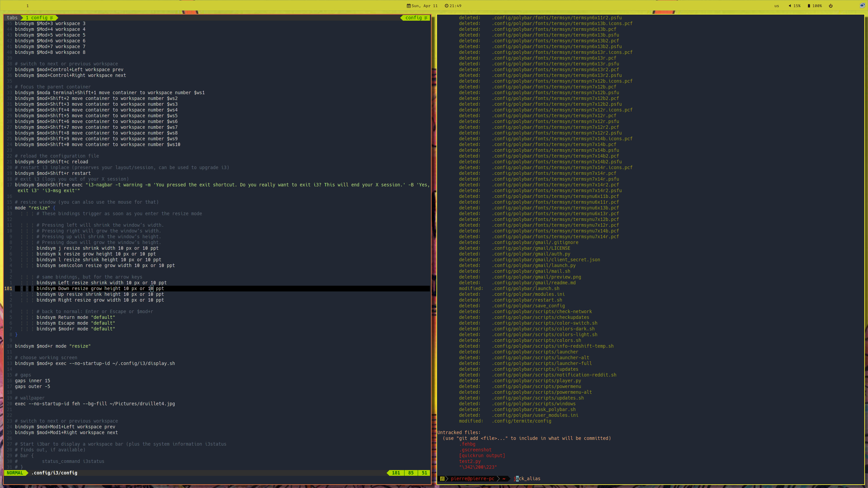Place cursor on 'gaps inner 15' line
This screenshot has height=488, width=868.
tap(33, 381)
